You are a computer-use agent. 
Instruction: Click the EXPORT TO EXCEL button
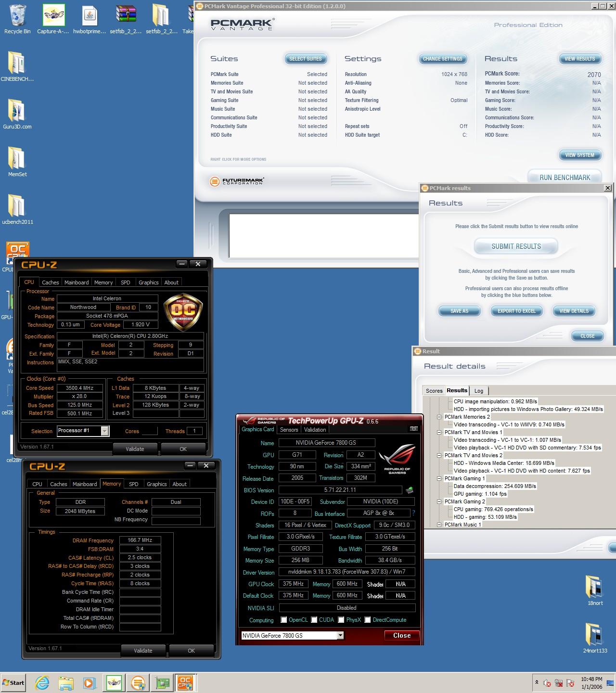(516, 311)
